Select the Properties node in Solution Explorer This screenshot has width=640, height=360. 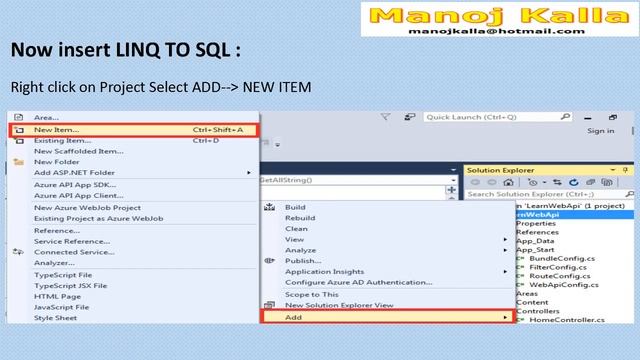pos(536,223)
